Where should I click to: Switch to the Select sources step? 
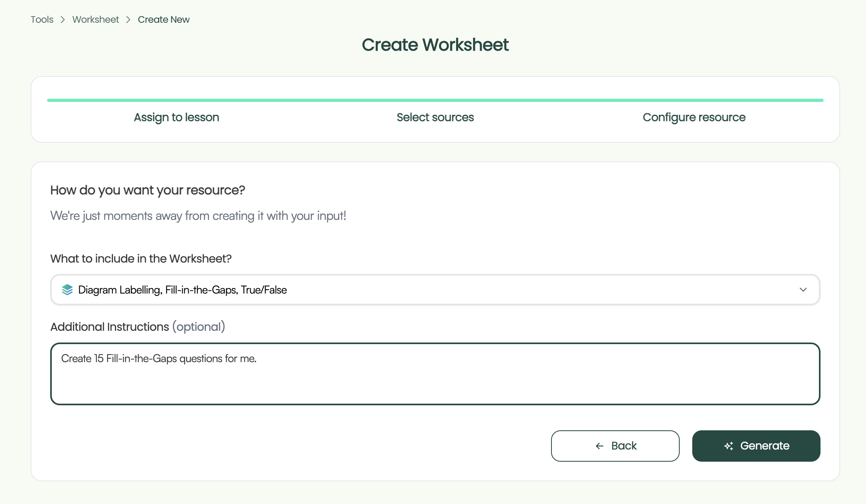pyautogui.click(x=435, y=117)
